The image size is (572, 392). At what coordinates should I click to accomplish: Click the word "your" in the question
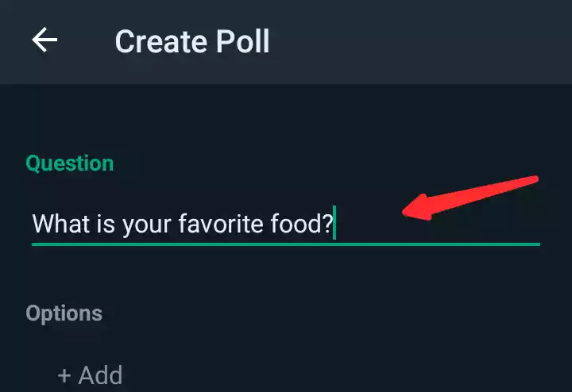tap(147, 225)
